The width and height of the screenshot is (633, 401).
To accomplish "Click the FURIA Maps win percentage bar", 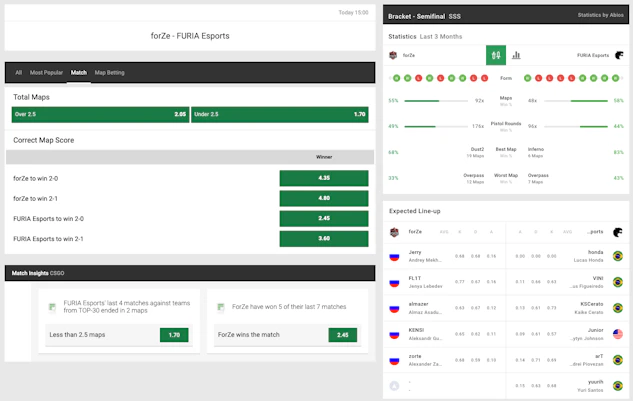I will click(576, 101).
